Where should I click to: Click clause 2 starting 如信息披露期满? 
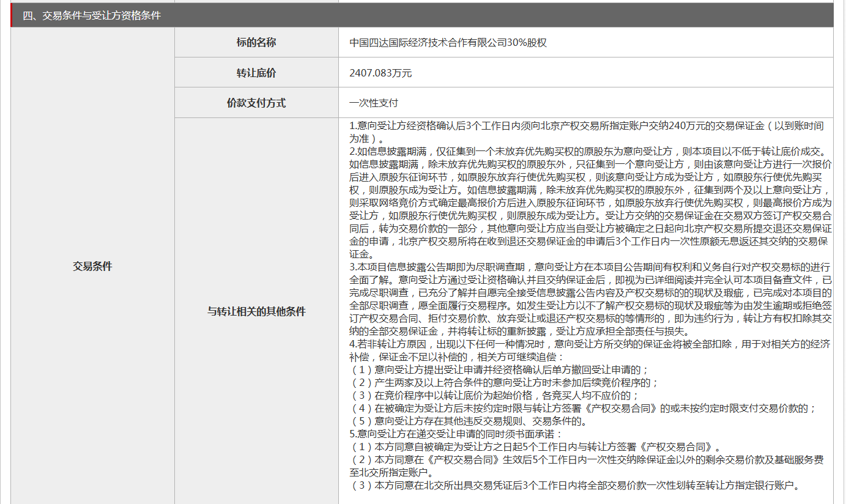590,202
